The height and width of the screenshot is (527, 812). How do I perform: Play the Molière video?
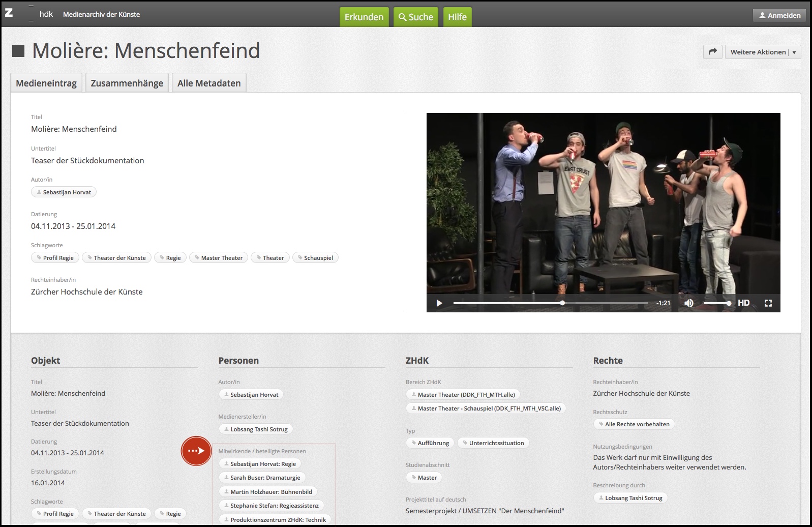[x=439, y=303]
